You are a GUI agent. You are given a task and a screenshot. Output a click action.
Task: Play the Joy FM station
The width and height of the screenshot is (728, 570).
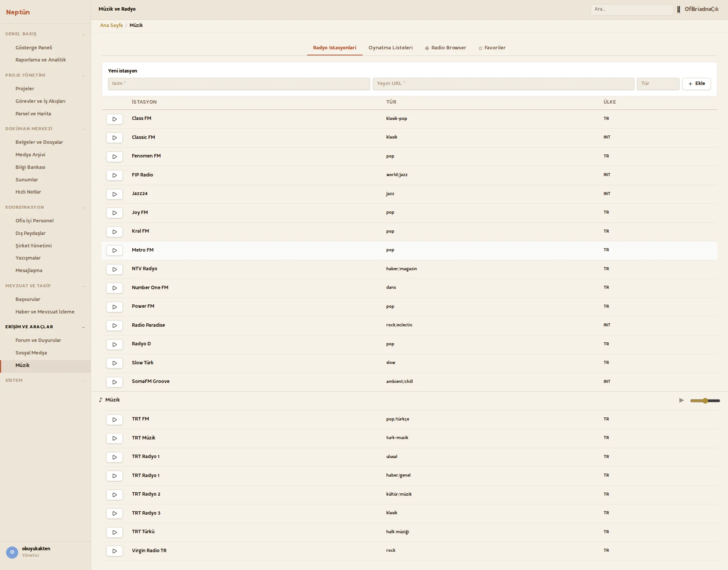(115, 213)
